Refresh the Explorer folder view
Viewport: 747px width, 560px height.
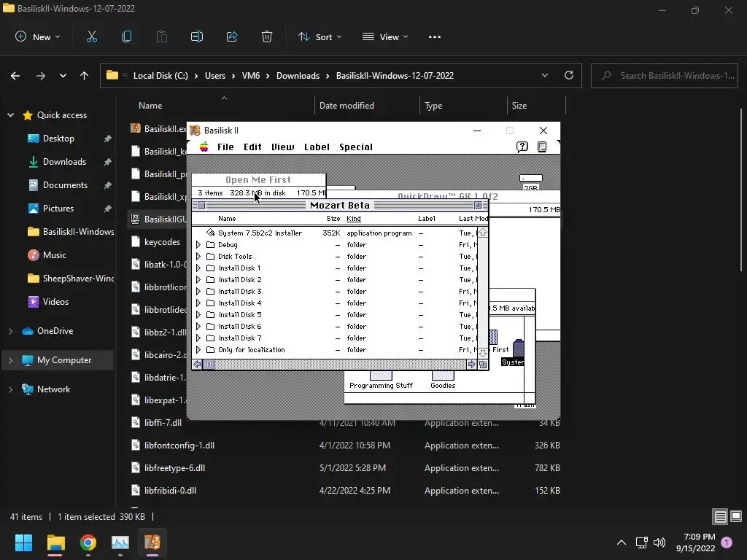[x=569, y=75]
